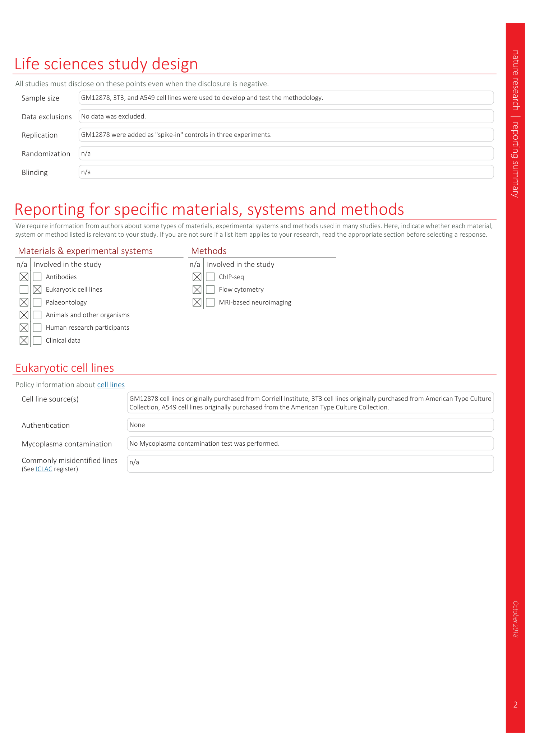Click the Mycoplasma contamination field
The height and width of the screenshot is (756, 535).
tap(310, 444)
